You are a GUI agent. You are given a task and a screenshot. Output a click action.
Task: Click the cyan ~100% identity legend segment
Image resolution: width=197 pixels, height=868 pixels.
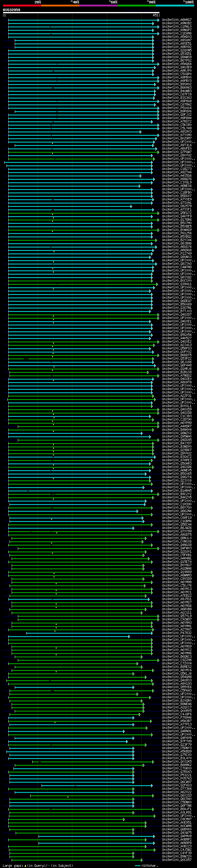175,6
